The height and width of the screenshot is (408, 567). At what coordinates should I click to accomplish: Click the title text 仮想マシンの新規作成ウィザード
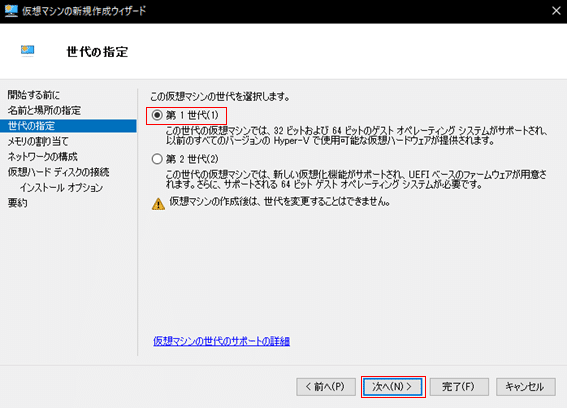click(84, 11)
